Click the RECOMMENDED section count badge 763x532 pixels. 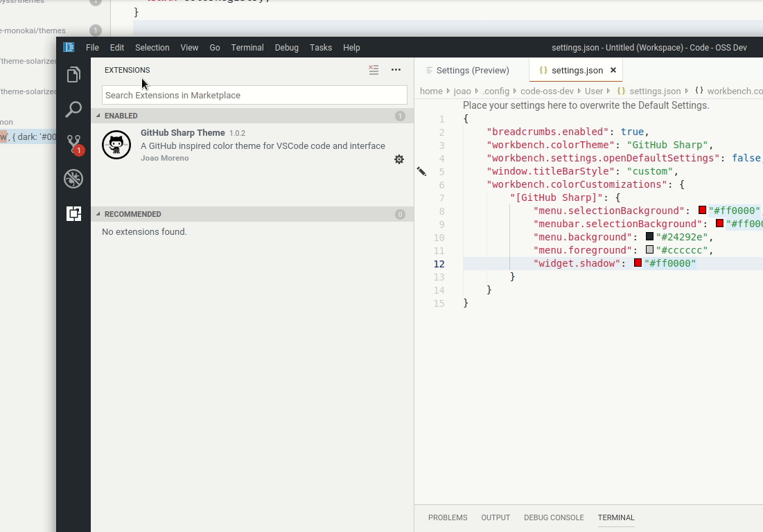pyautogui.click(x=400, y=214)
